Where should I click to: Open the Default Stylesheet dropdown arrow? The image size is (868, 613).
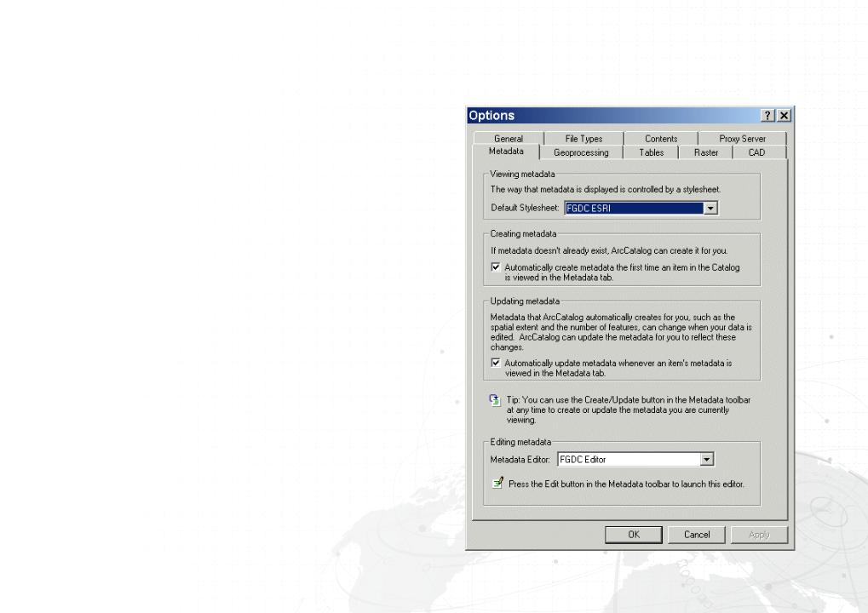tap(710, 208)
